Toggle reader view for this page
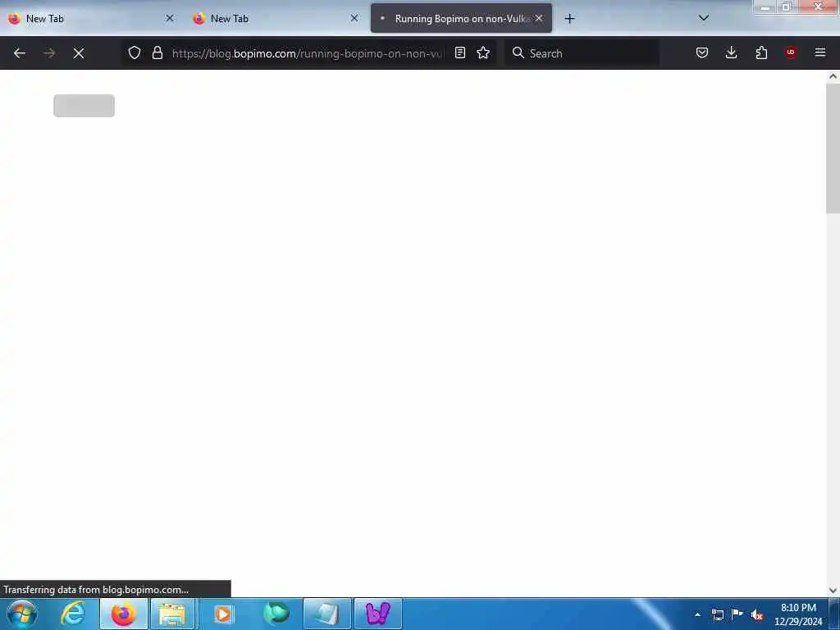The image size is (840, 630). coord(459,53)
